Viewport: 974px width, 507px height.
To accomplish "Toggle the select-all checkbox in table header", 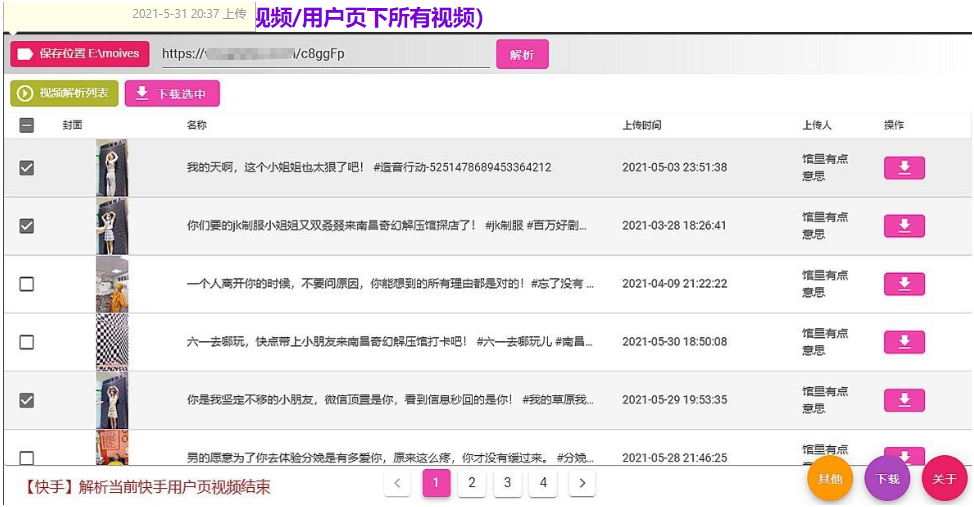I will pos(27,125).
